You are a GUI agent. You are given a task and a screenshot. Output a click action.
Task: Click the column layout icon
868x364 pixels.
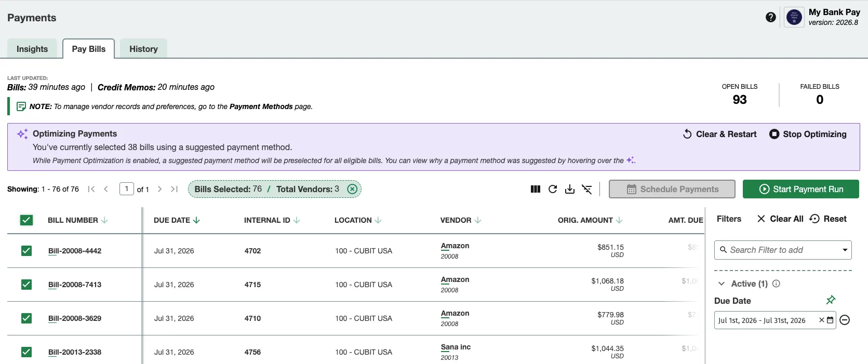[x=536, y=189]
